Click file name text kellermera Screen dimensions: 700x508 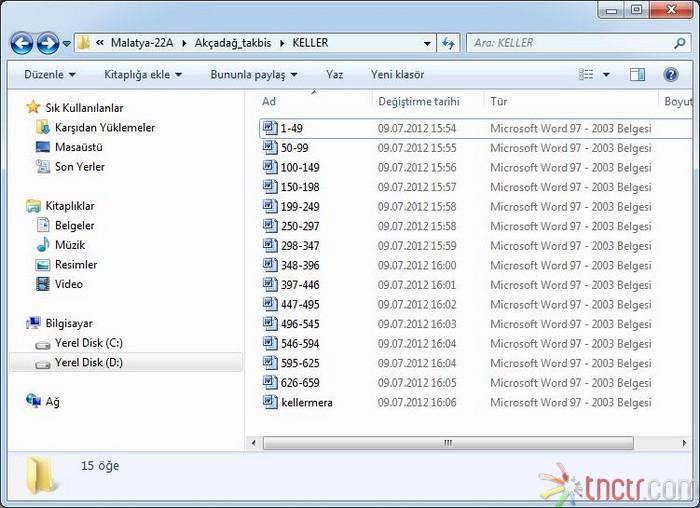tap(307, 403)
